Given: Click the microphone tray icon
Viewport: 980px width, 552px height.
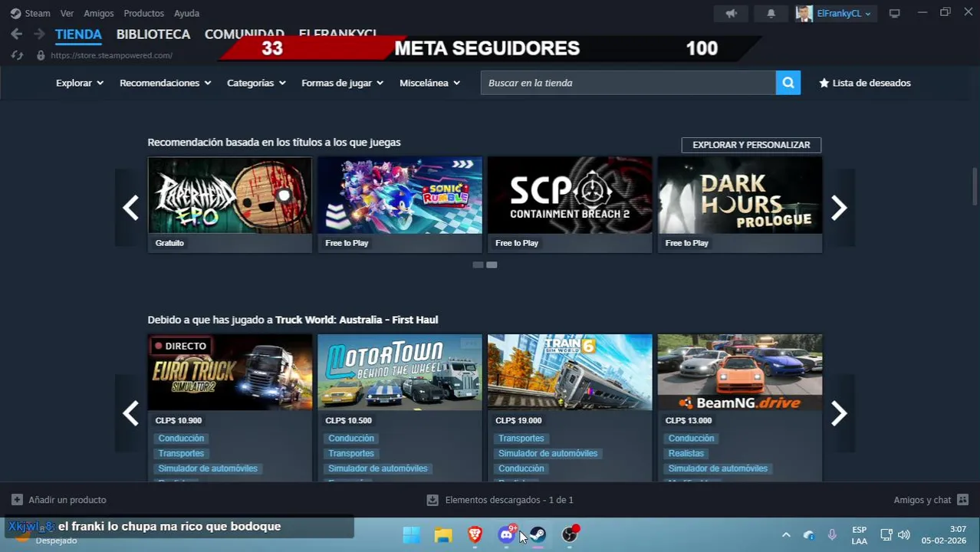Looking at the screenshot, I should (832, 535).
